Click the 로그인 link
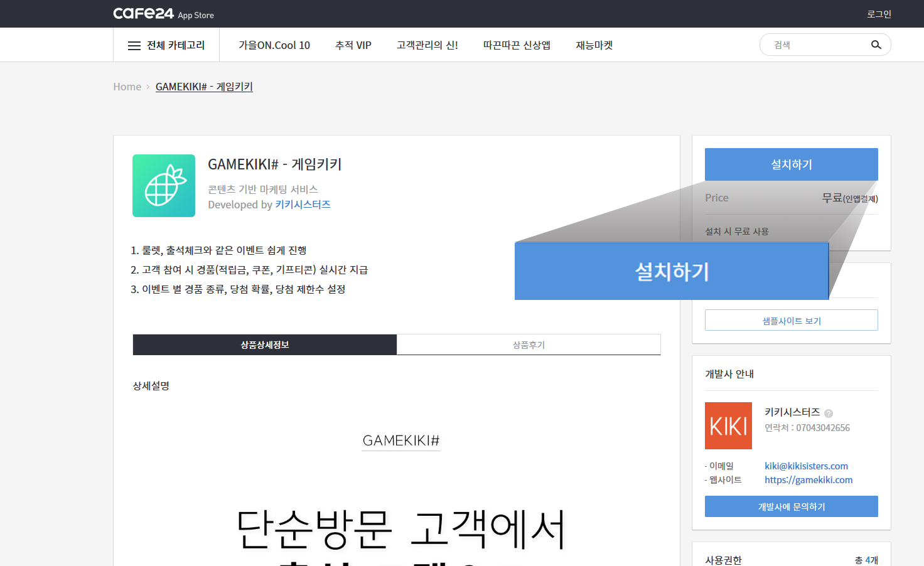Image resolution: width=924 pixels, height=566 pixels. (878, 13)
